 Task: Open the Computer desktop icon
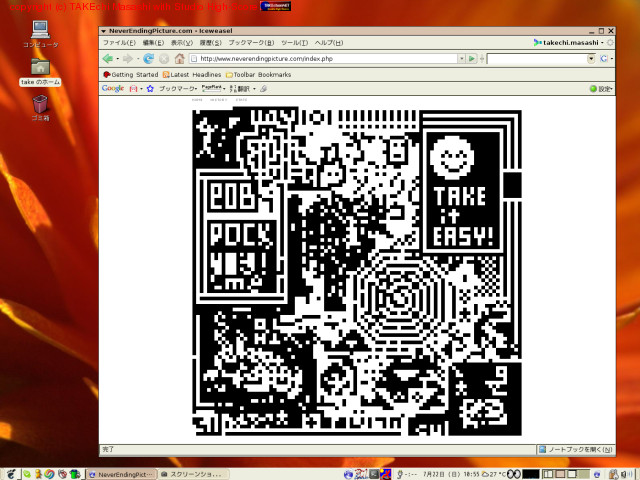41,29
